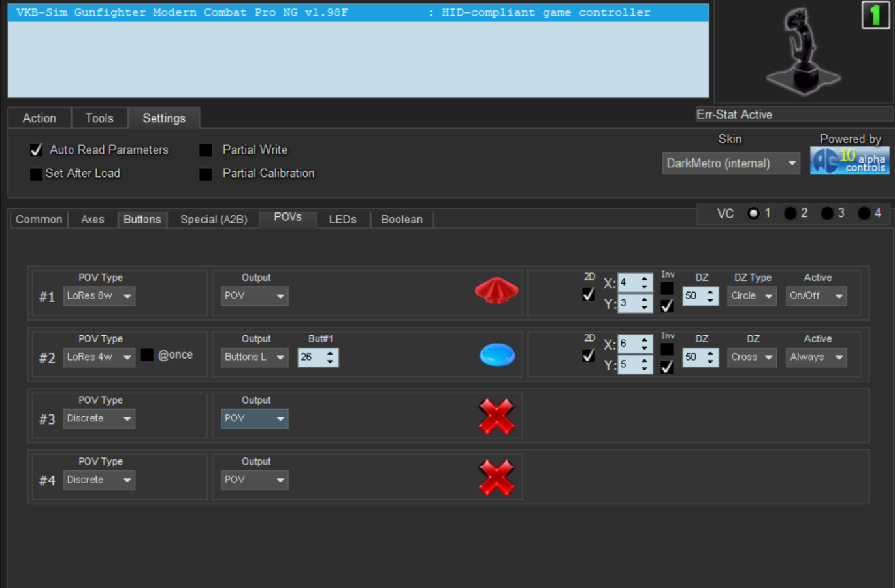Viewport: 895px width, 588px height.
Task: Open the DZ dropdown showing Cross
Action: coord(752,357)
